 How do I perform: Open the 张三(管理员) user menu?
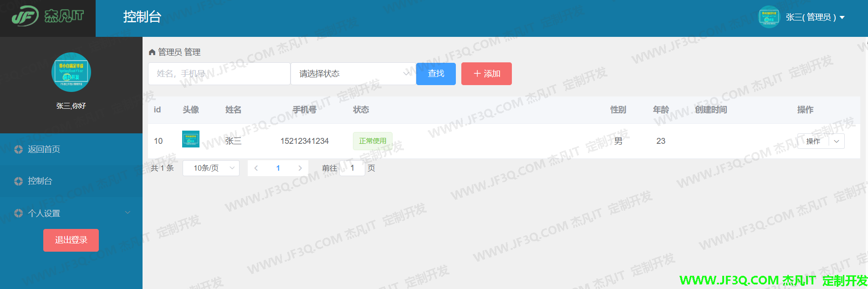pyautogui.click(x=815, y=17)
